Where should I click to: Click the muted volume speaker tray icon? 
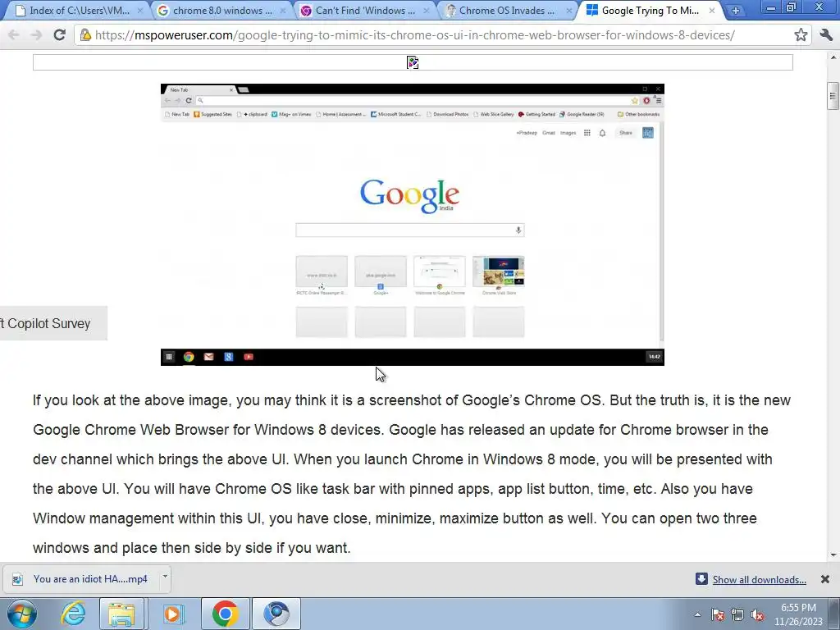tap(757, 614)
